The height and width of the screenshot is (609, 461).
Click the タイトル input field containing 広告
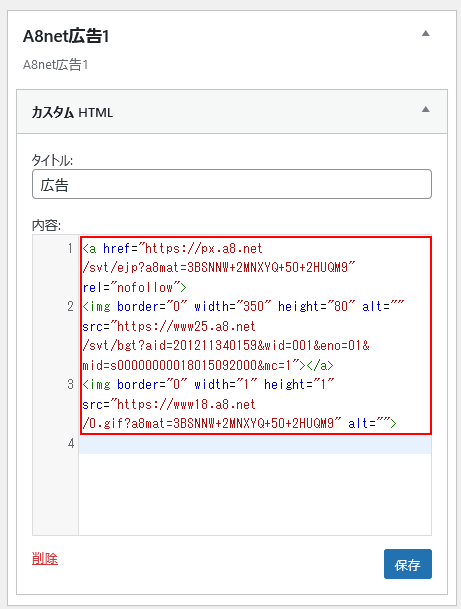[x=232, y=184]
